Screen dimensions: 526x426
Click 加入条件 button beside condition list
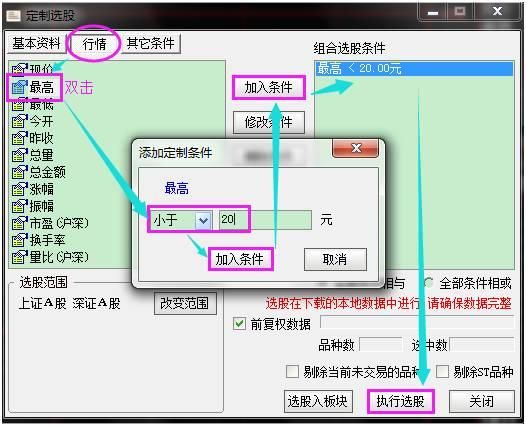pyautogui.click(x=269, y=87)
